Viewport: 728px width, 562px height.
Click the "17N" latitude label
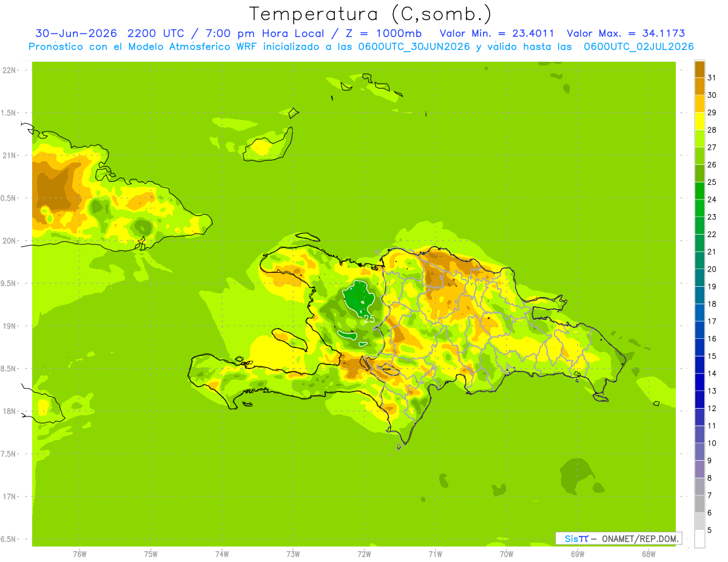(x=8, y=497)
